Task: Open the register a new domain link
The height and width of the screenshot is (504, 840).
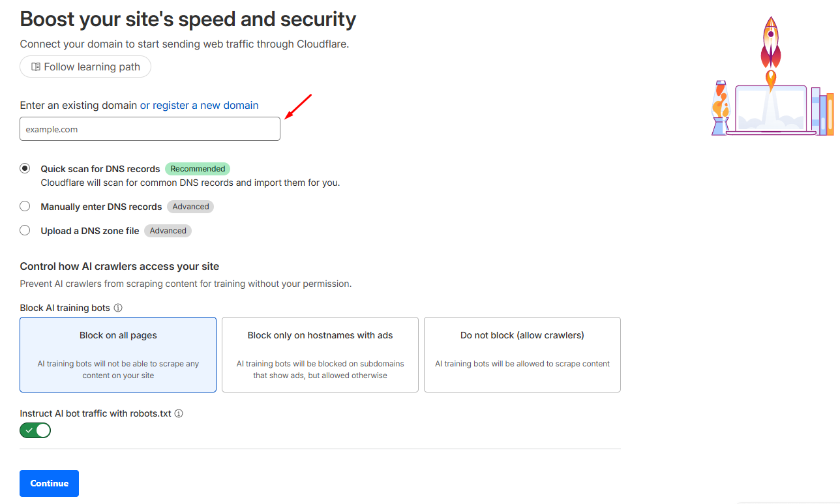Action: point(199,105)
